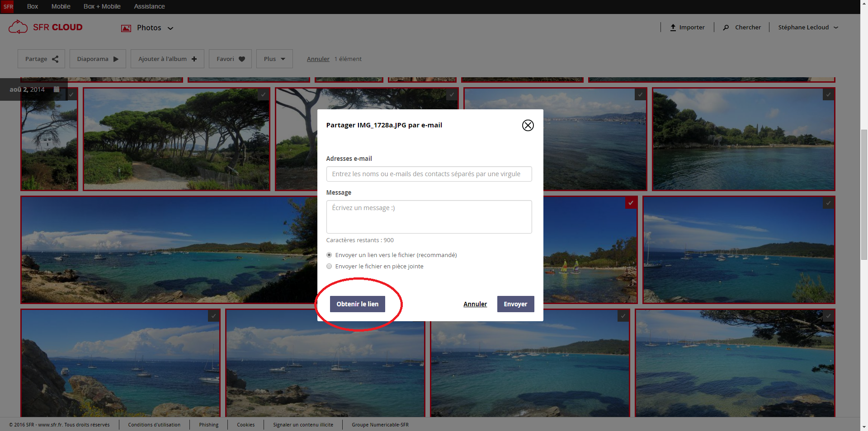The image size is (868, 431).
Task: Open the Box + Mobile menu item
Action: click(x=102, y=6)
